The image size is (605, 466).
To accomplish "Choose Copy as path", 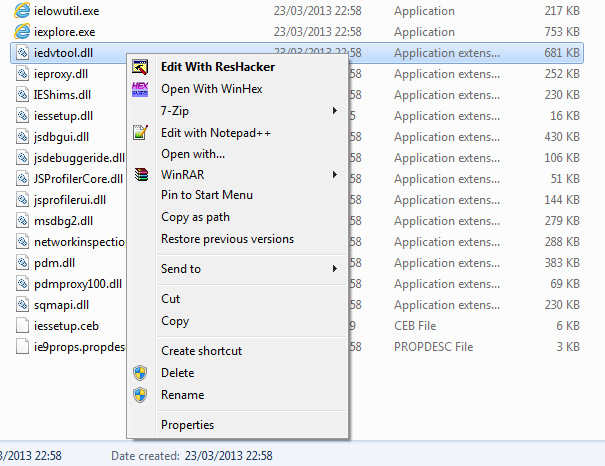I will point(238,217).
